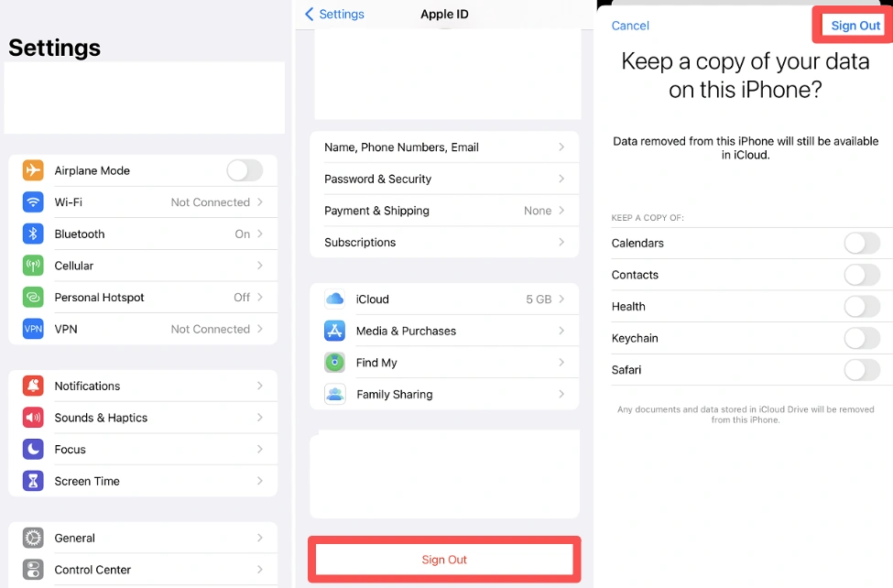Tap the Payment & Shipping chevron
The height and width of the screenshot is (588, 893).
pos(561,211)
